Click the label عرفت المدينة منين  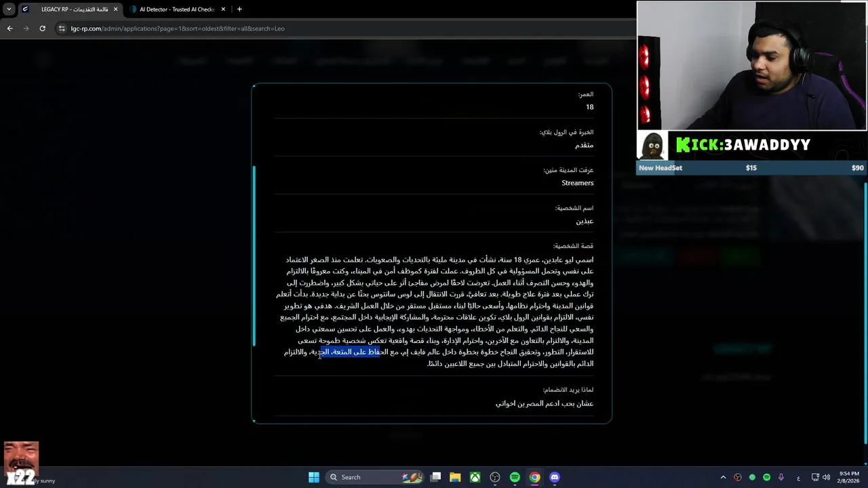pos(568,170)
